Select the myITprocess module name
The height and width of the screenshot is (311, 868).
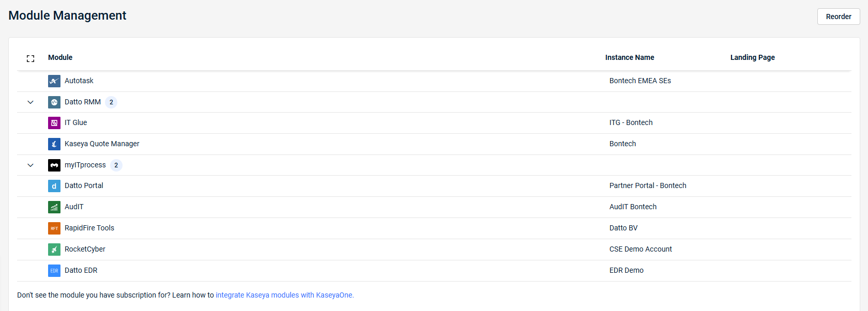click(x=85, y=165)
